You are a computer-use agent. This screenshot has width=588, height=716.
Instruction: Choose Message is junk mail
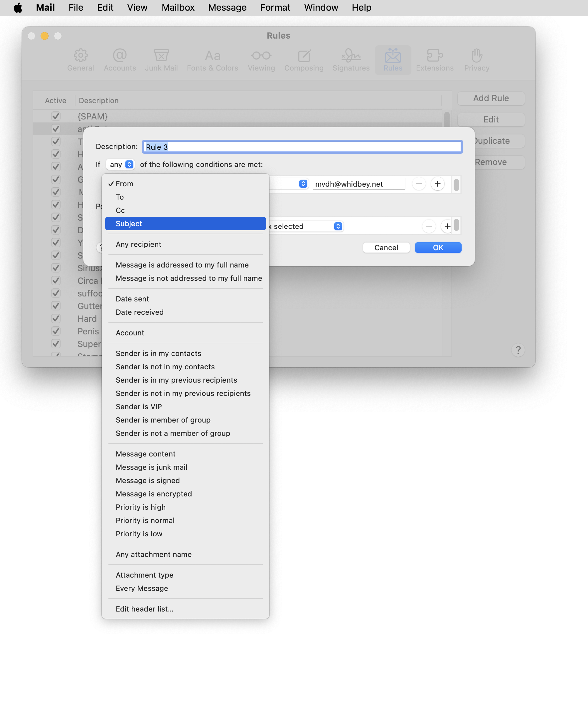[185, 467]
